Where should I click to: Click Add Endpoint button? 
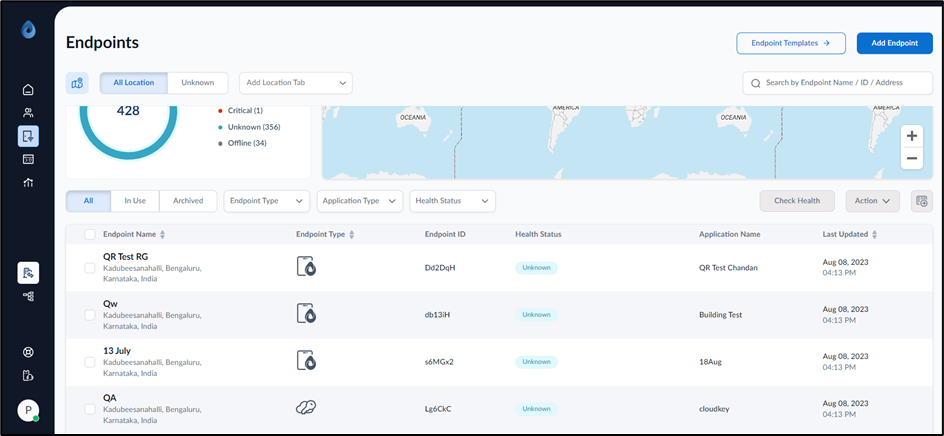[x=895, y=43]
